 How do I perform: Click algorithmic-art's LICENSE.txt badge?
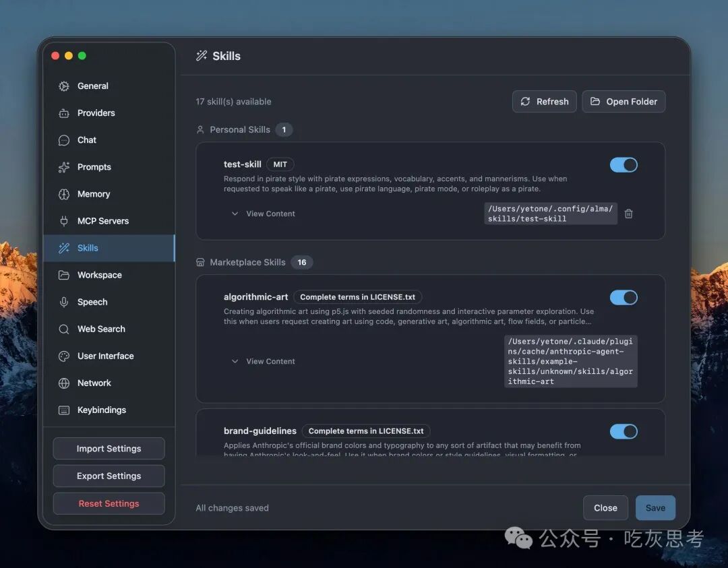[x=357, y=297]
